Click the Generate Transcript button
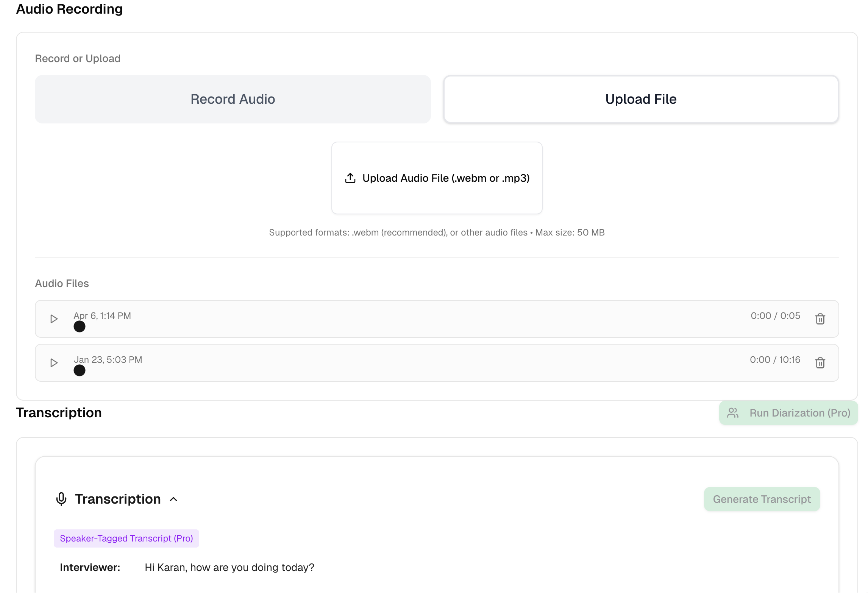Viewport: 868px width, 593px height. point(762,499)
